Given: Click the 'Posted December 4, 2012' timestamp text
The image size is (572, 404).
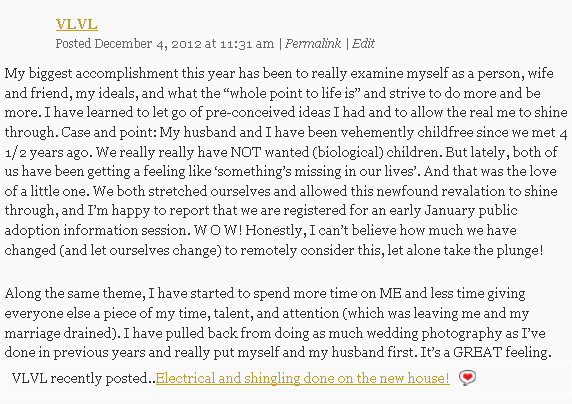Looking at the screenshot, I should click(x=164, y=44).
